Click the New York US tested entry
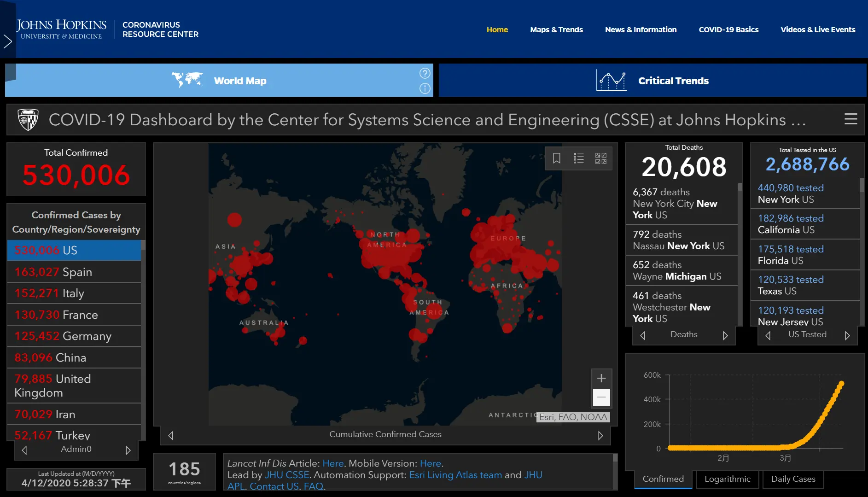This screenshot has height=497, width=868. coord(805,193)
